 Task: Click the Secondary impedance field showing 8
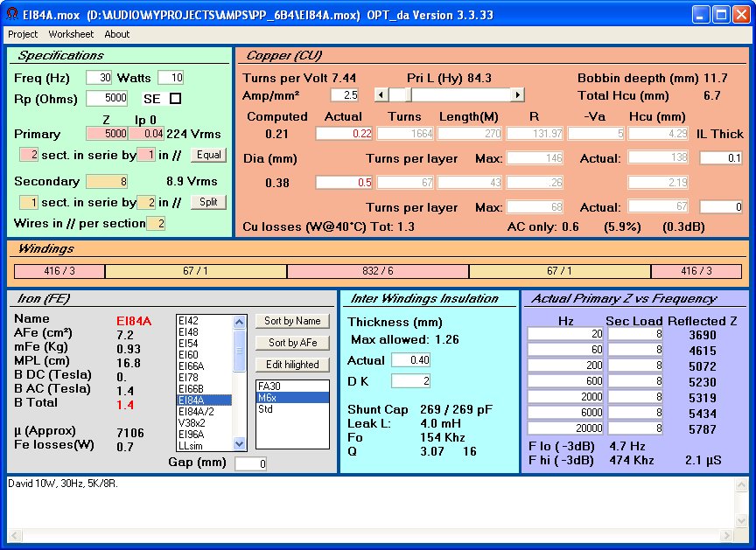107,182
